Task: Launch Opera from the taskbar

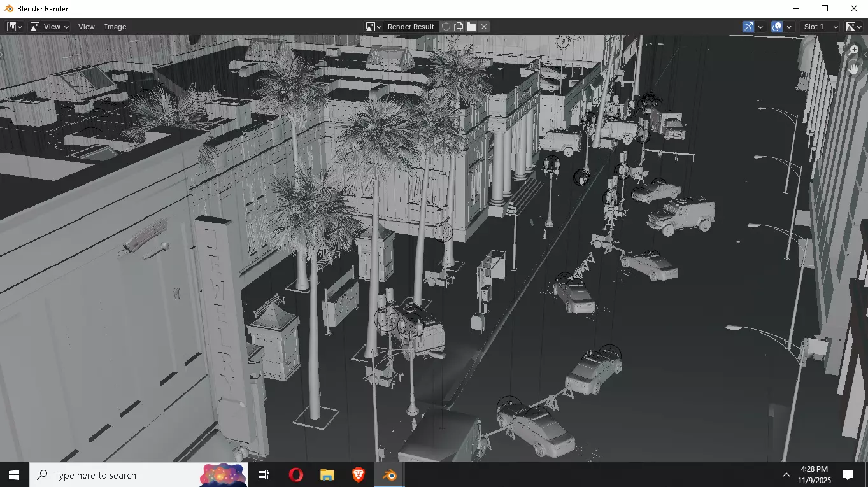Action: click(x=296, y=475)
